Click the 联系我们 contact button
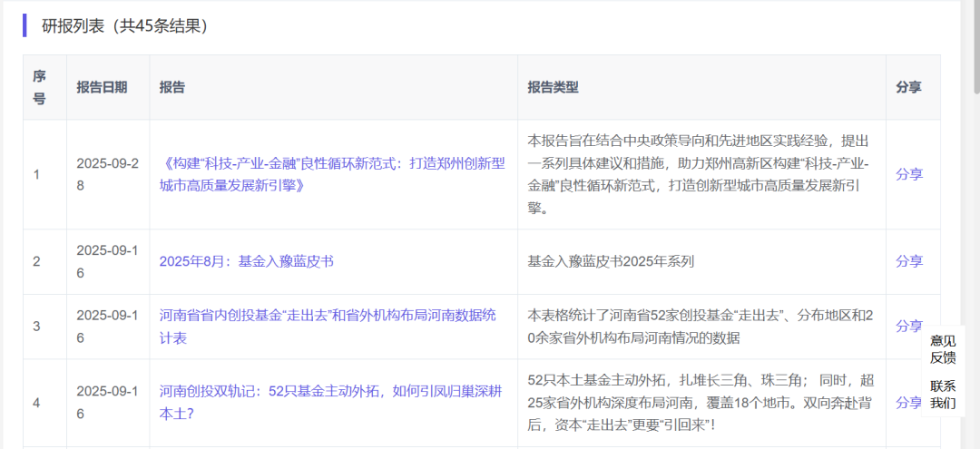Image resolution: width=980 pixels, height=449 pixels. click(x=943, y=395)
